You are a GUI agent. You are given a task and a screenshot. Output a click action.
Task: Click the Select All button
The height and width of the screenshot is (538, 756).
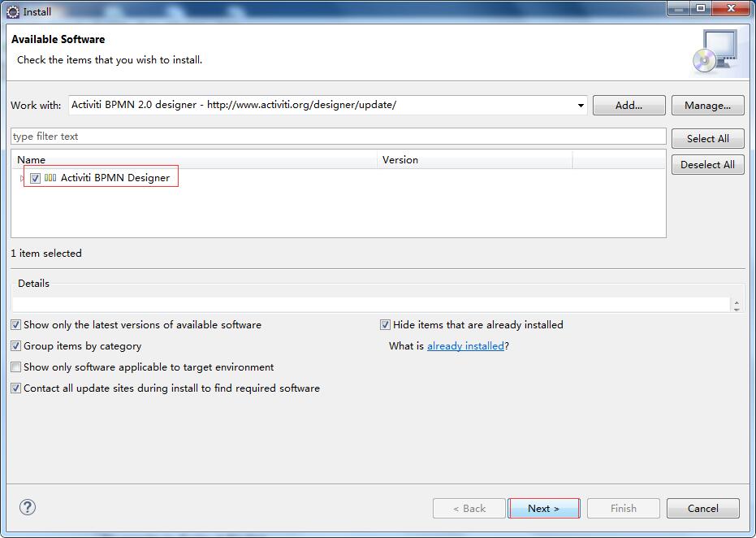click(x=708, y=138)
